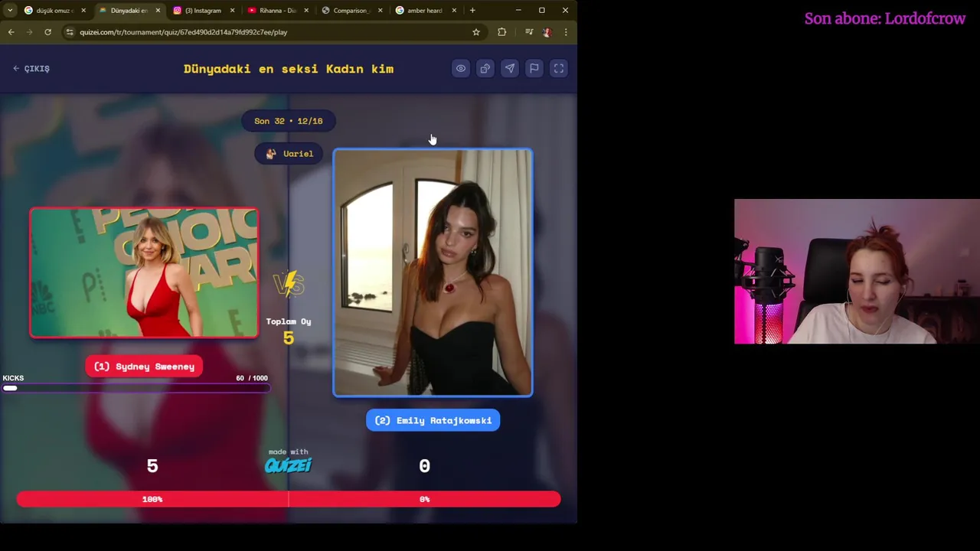Report the quiz with the flag icon
Image resolution: width=980 pixels, height=551 pixels.
coord(534,69)
